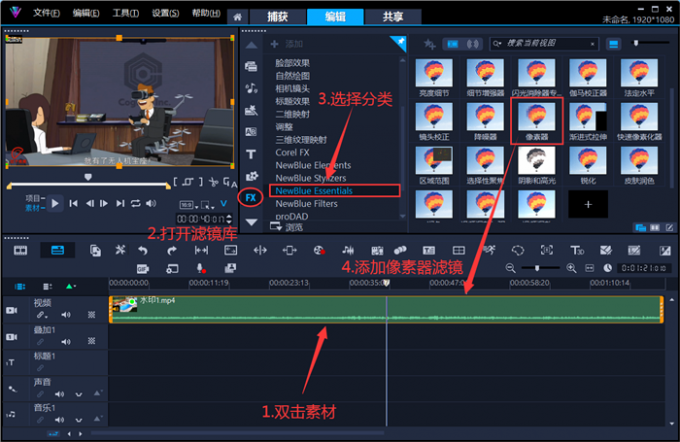Open the 文件 menu
Viewport: 680px width, 442px height.
pyautogui.click(x=46, y=13)
